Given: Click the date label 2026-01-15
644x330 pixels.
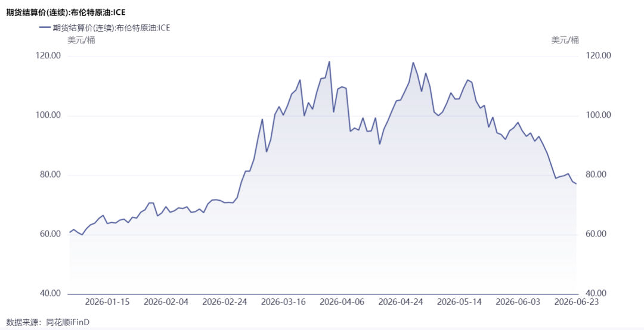Looking at the screenshot, I should click(107, 303).
